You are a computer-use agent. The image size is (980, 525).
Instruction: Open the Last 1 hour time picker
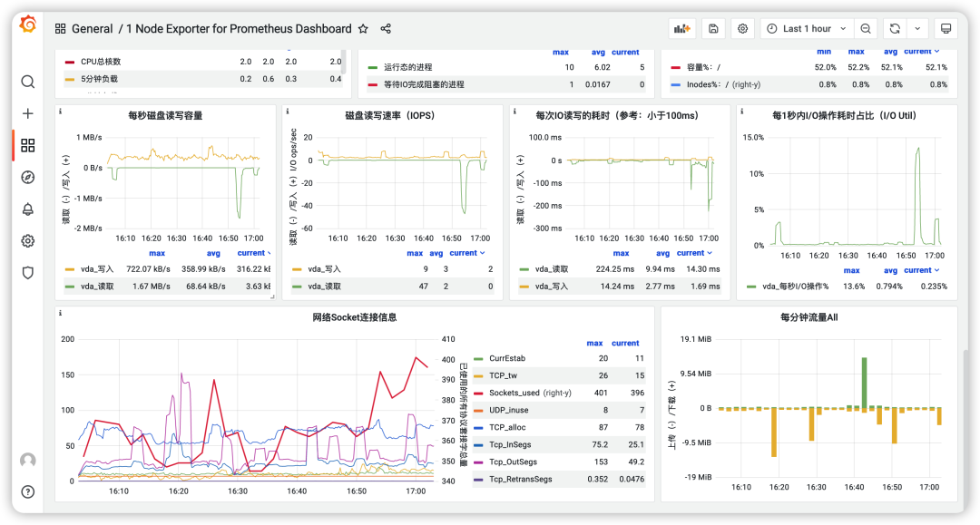(x=807, y=29)
